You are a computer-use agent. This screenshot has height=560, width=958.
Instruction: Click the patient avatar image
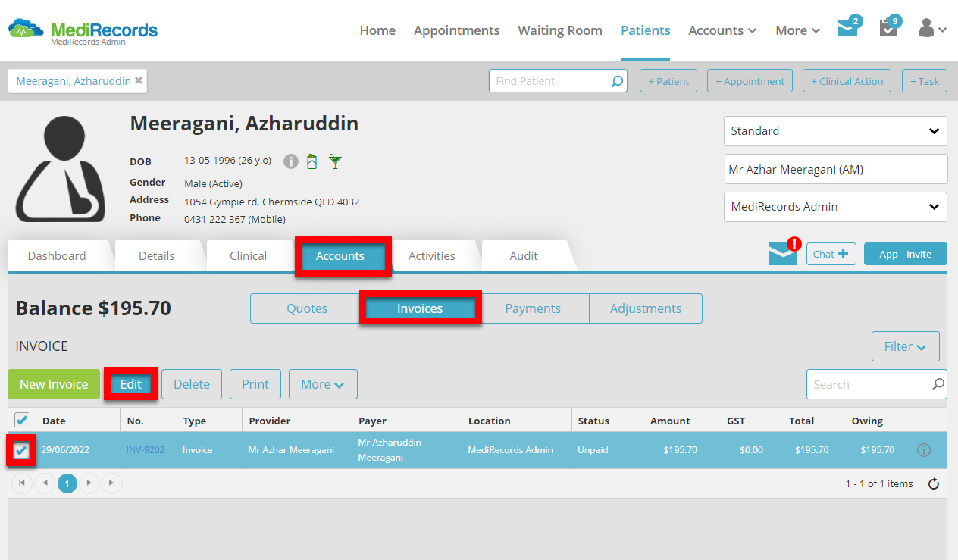point(61,168)
